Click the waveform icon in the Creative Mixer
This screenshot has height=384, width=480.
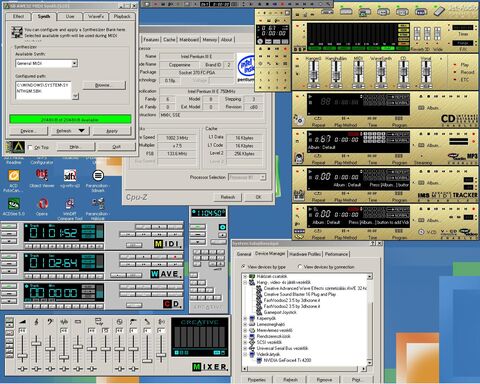64,322
